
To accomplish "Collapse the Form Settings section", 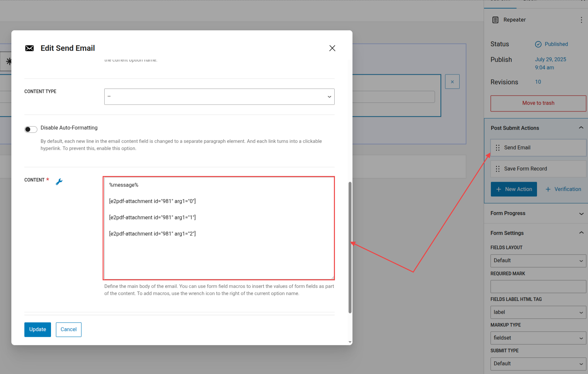I will [581, 233].
